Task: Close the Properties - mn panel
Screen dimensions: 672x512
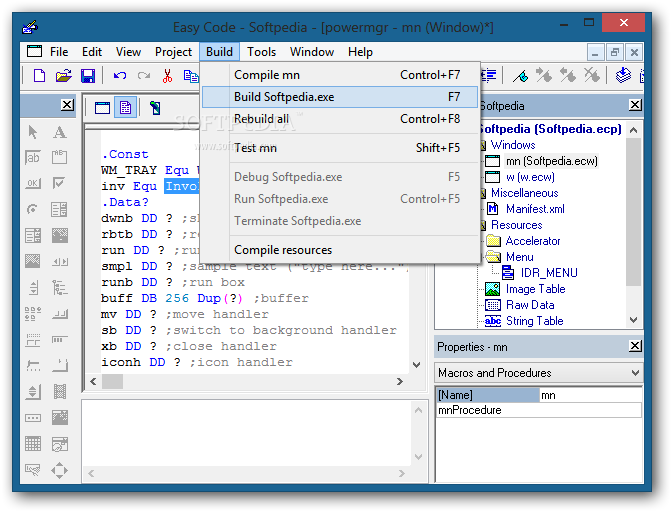Action: (635, 346)
